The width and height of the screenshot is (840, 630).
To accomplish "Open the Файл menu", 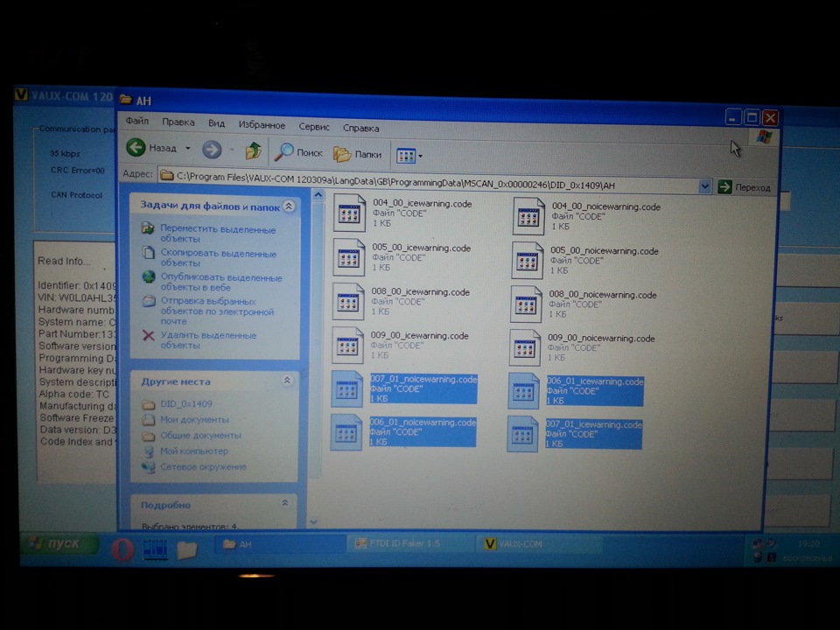I will (x=137, y=121).
